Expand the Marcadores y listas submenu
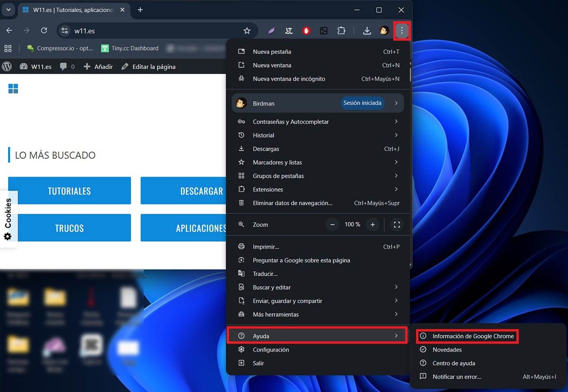 (x=317, y=162)
